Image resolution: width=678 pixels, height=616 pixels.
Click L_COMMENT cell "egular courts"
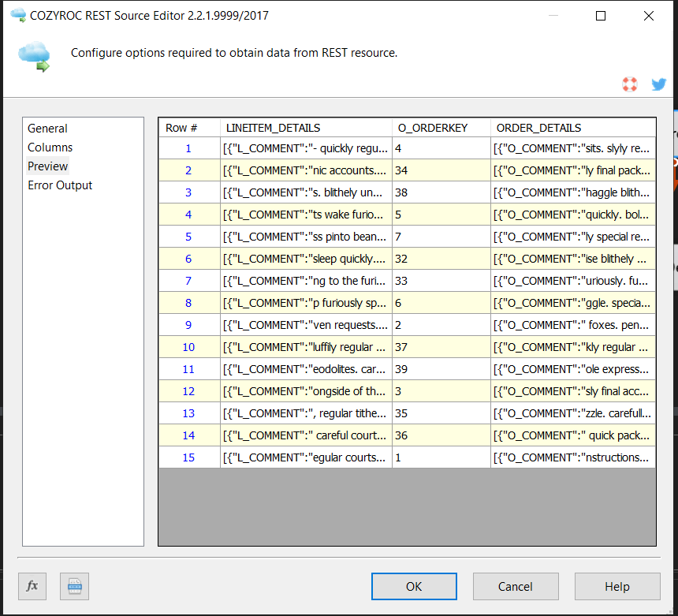point(306,457)
